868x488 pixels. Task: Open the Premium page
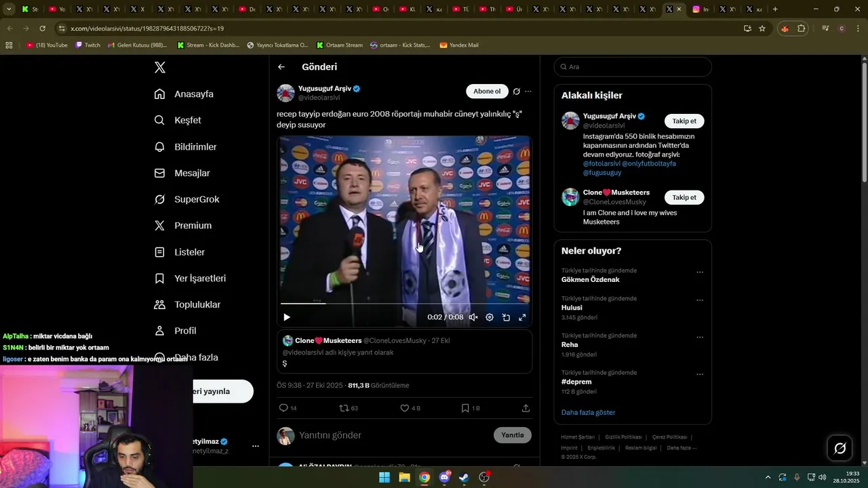pos(182,226)
